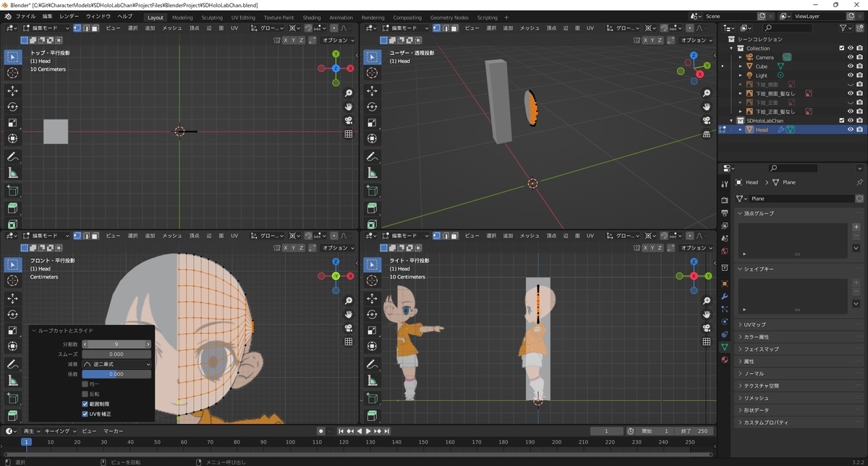This screenshot has height=466, width=868.
Task: Open the Object Data properties tab
Action: 725,347
